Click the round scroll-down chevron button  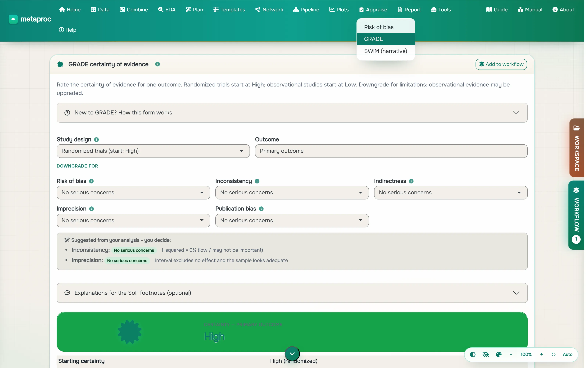coord(292,354)
